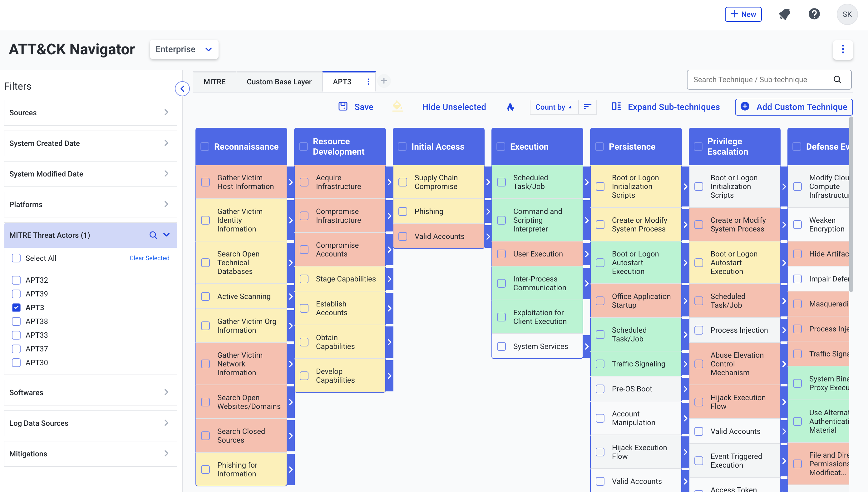Open the help question mark icon
Image resolution: width=868 pixels, height=492 pixels.
tap(814, 14)
